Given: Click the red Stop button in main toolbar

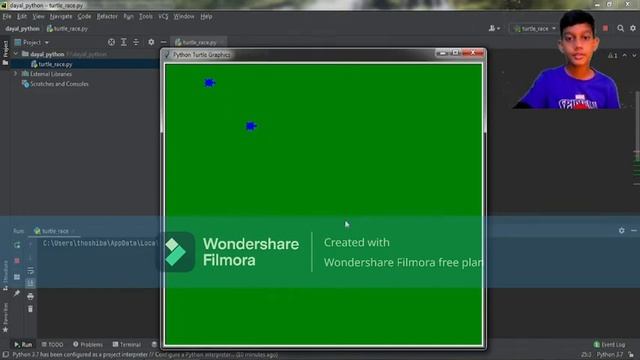Looking at the screenshot, I should (605, 28).
